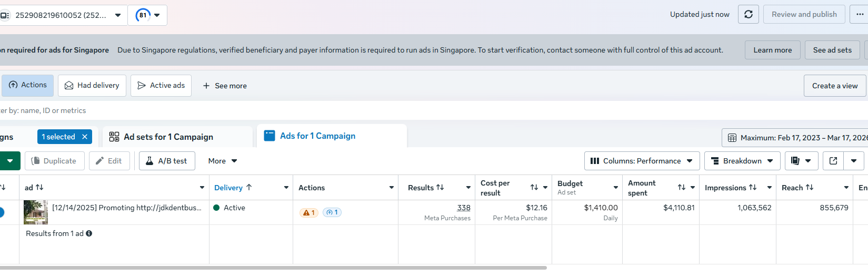Open the ad thumbnail image
This screenshot has height=277, width=868.
(36, 212)
